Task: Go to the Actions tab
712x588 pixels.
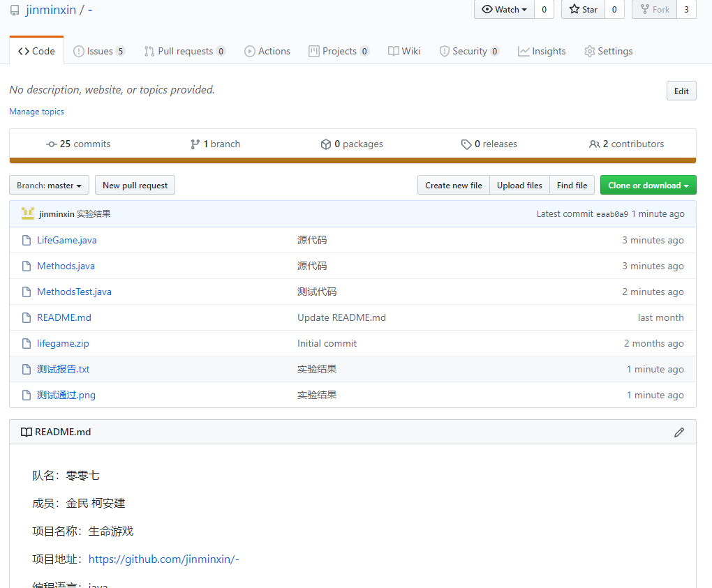Action: [267, 52]
